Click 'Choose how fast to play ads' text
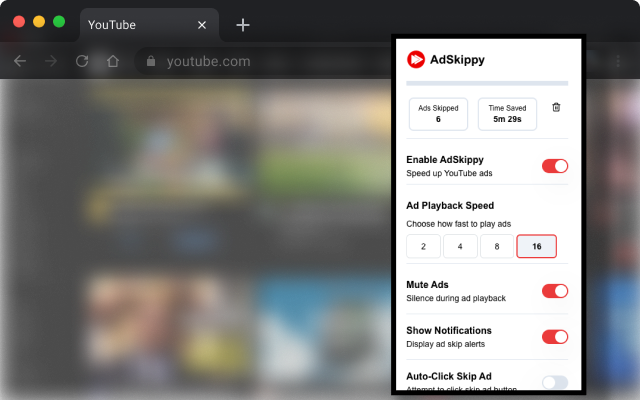Screen dimensions: 640x400 click(x=459, y=224)
